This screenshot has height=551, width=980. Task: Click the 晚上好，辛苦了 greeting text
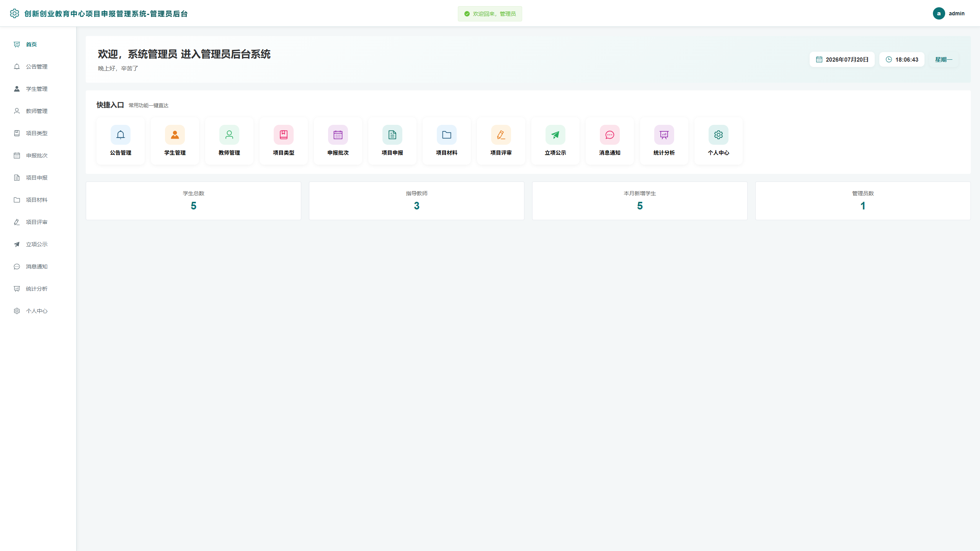[118, 68]
